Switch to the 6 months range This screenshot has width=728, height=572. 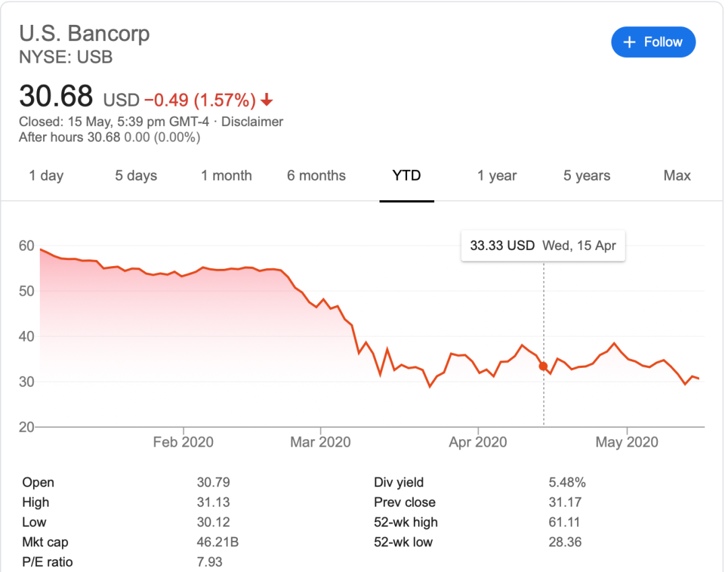316,176
